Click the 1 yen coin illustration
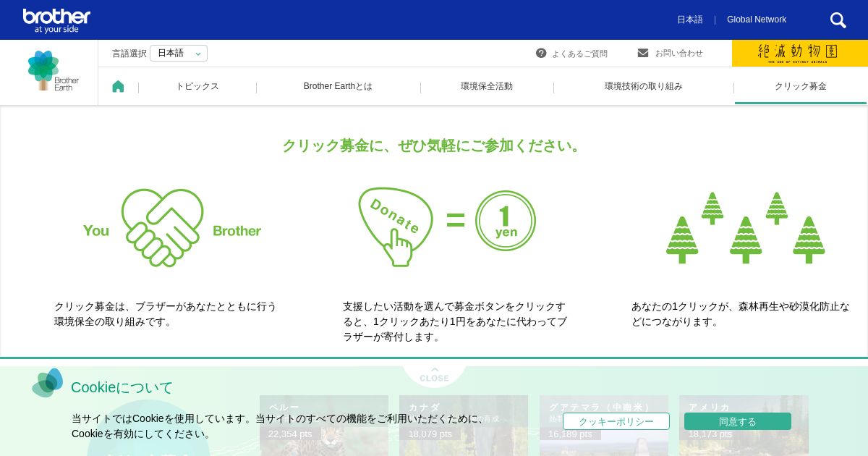The image size is (868, 456). click(x=506, y=221)
